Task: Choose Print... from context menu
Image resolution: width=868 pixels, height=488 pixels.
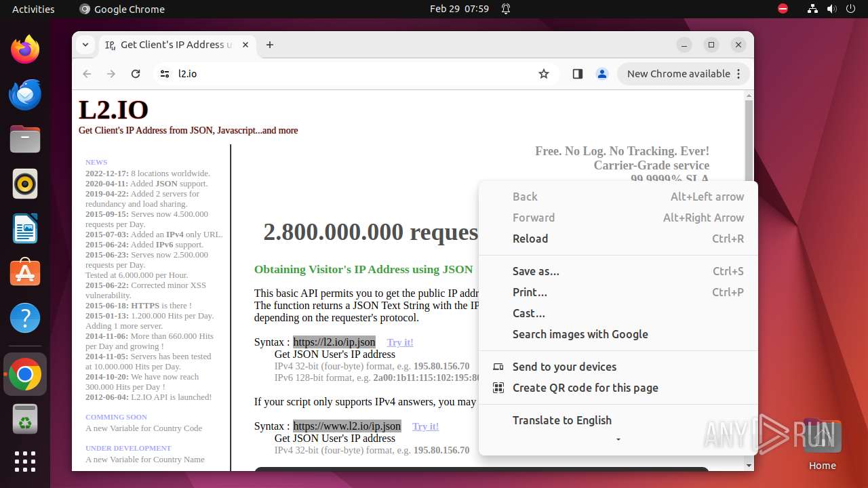Action: point(618,292)
